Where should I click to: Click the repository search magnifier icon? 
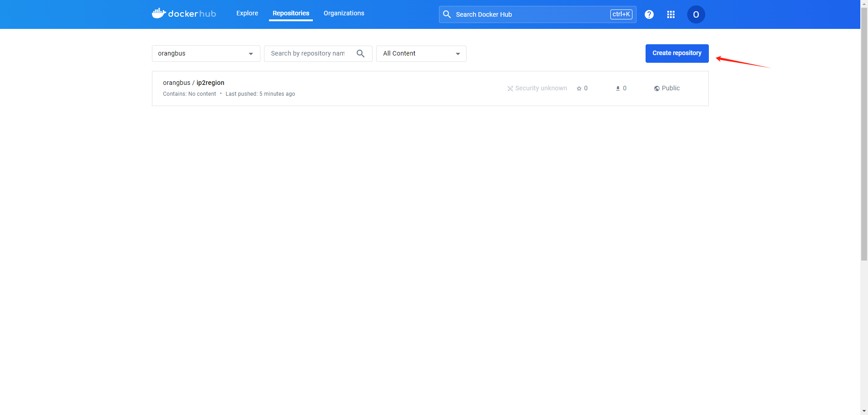coord(360,54)
